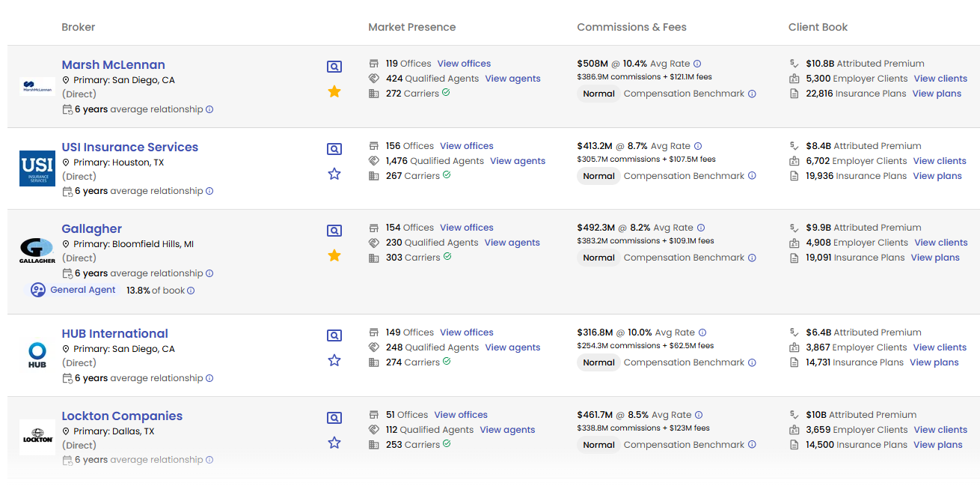980x486 pixels.
Task: Open search detail icon for Marsh McLennan
Action: pyautogui.click(x=334, y=67)
